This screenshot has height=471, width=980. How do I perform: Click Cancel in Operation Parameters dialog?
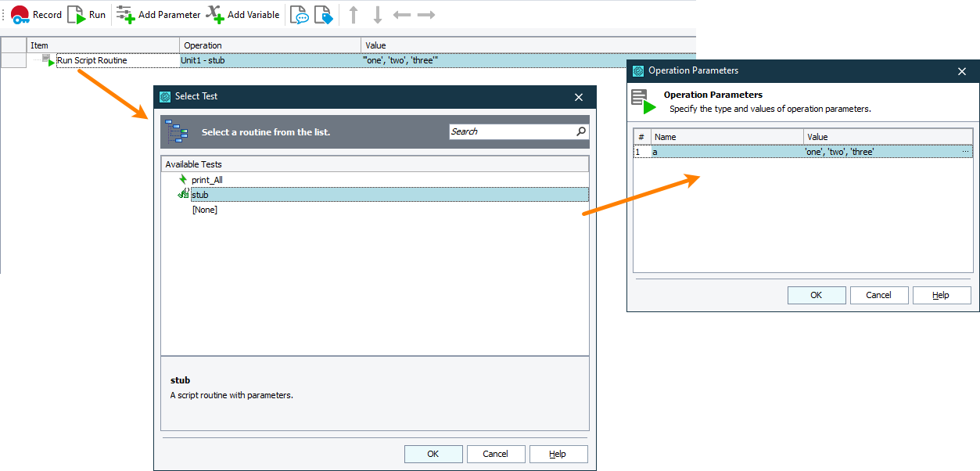pyautogui.click(x=879, y=295)
